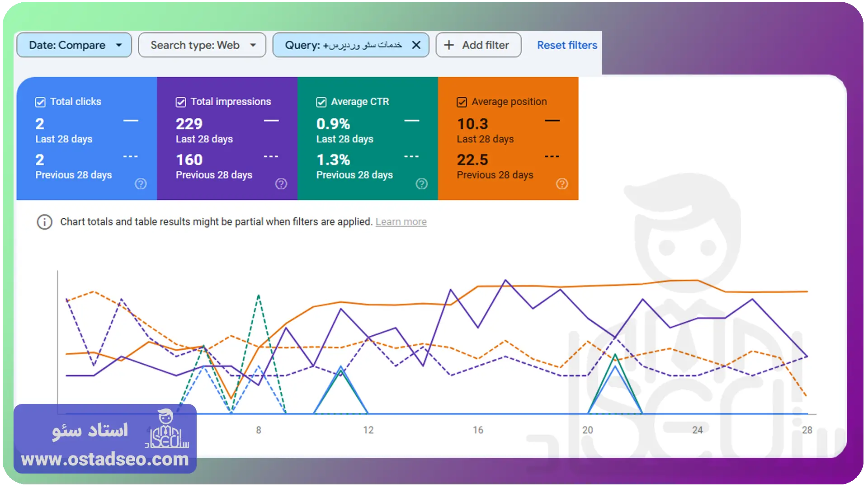
Task: Click help icon in Total clicks card
Action: [141, 184]
